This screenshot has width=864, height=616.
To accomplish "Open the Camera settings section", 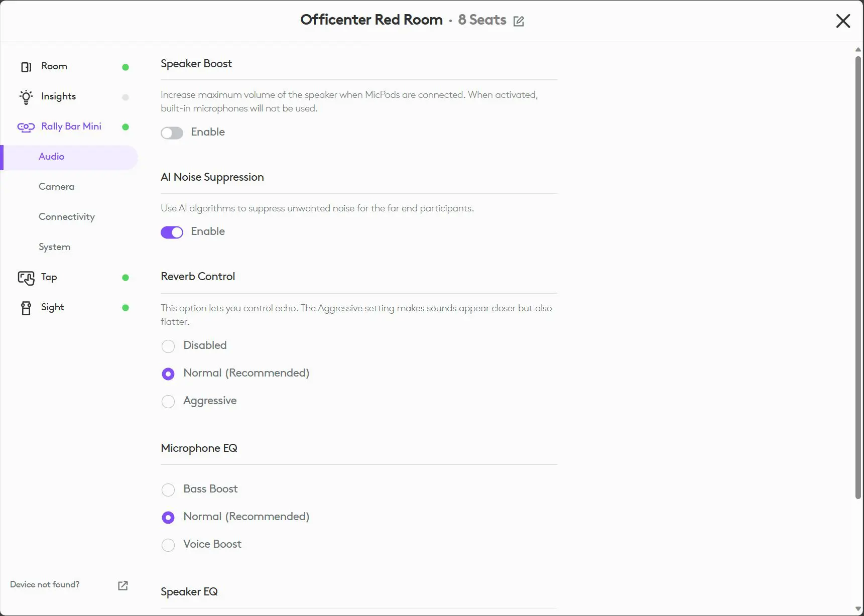I will point(56,187).
